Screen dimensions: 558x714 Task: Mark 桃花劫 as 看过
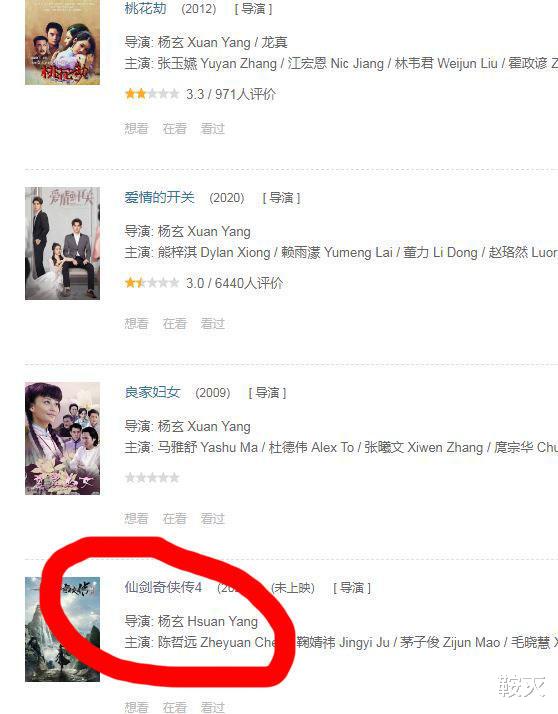pyautogui.click(x=213, y=128)
